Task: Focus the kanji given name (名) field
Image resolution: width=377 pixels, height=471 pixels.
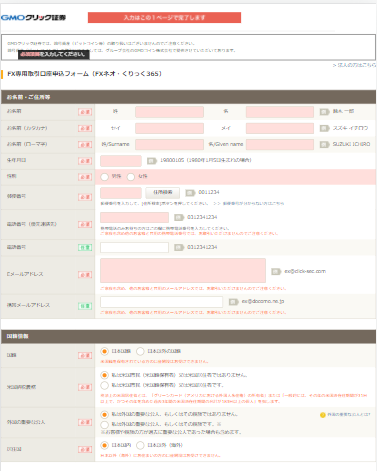Action: click(x=280, y=112)
